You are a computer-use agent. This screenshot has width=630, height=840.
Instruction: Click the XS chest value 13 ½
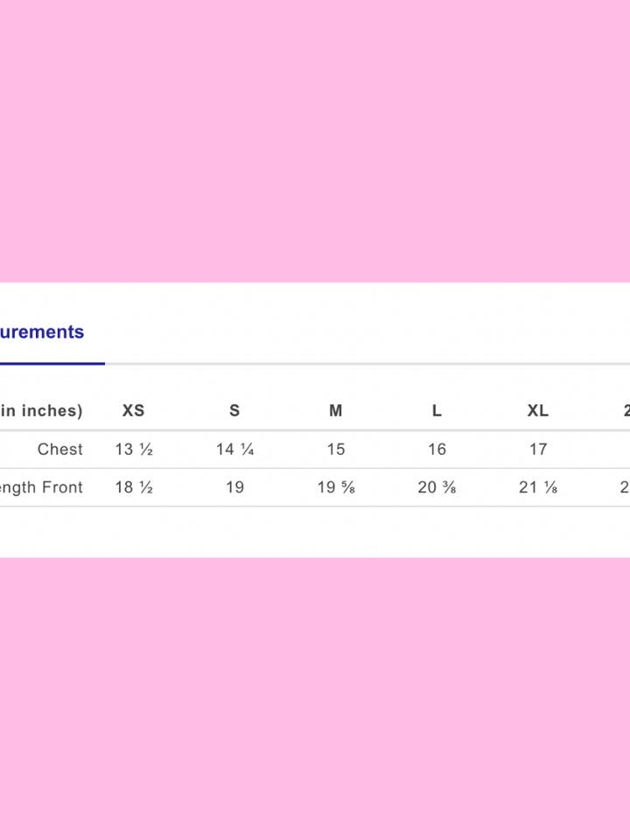[134, 449]
